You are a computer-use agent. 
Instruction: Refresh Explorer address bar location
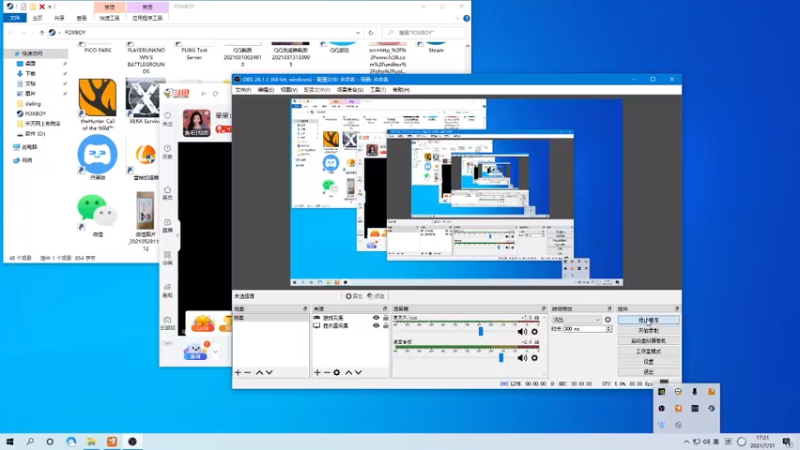(371, 33)
